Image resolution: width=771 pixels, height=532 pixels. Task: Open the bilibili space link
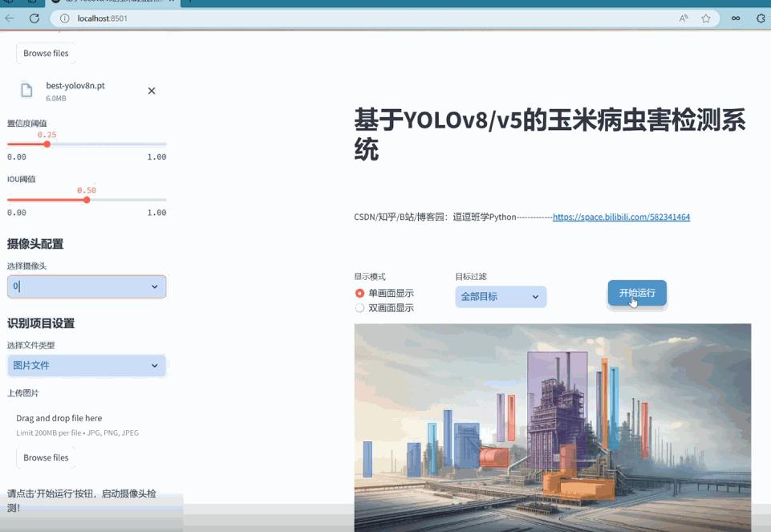pos(621,217)
